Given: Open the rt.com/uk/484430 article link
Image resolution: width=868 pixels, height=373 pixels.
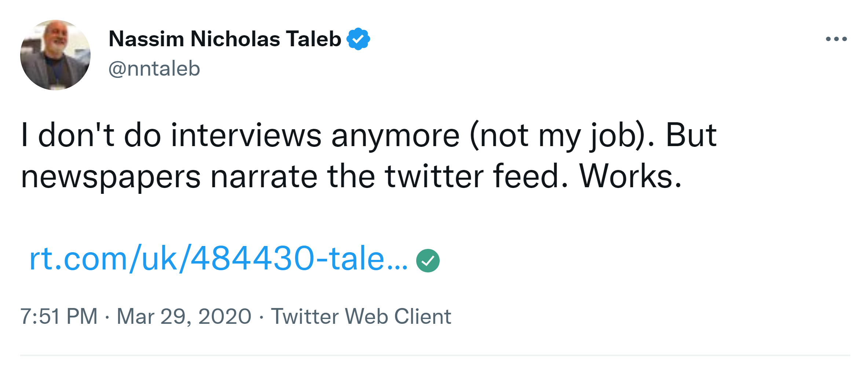Looking at the screenshot, I should (218, 259).
